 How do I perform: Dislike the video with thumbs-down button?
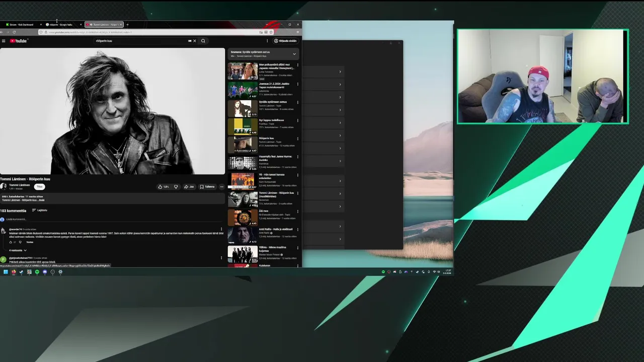176,187
